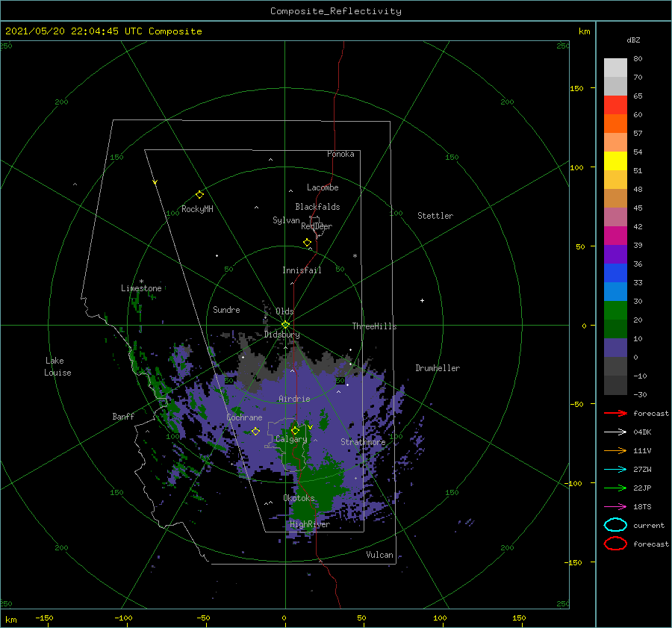Click the Stettler town label

point(435,216)
